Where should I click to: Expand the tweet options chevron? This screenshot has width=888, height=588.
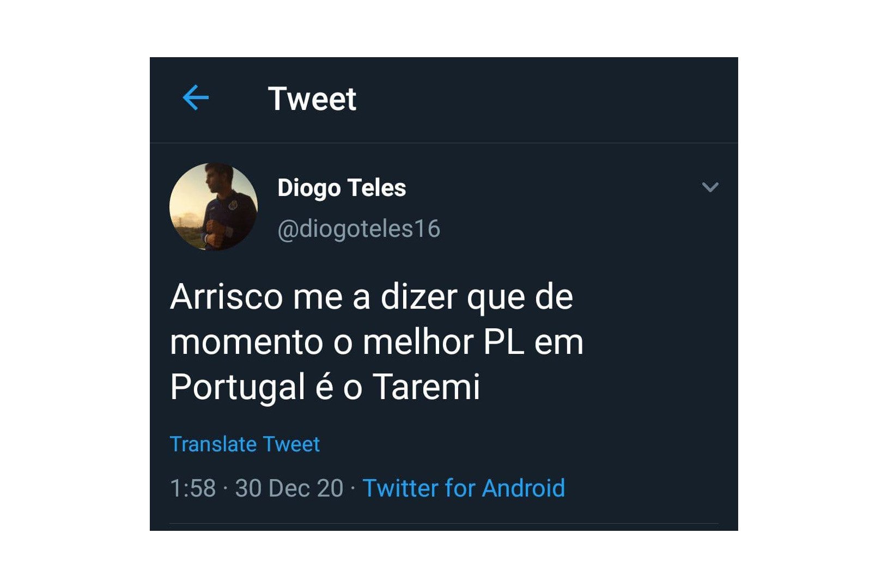(710, 187)
